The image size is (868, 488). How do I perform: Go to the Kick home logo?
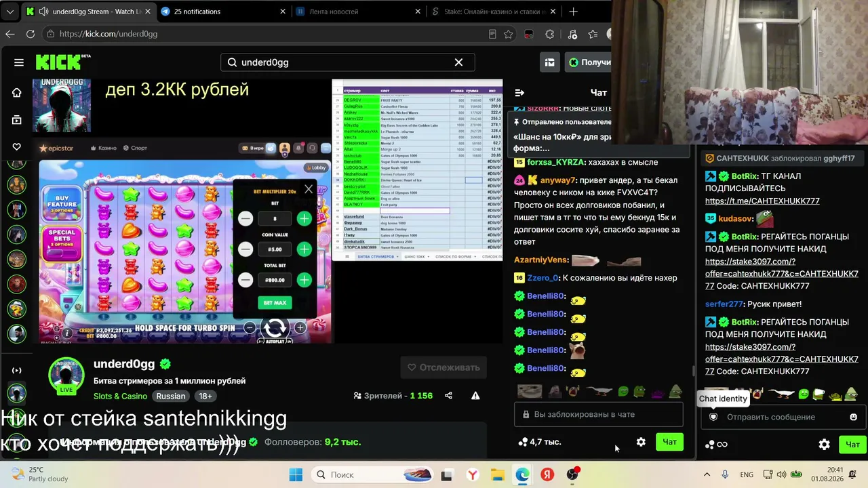(x=63, y=62)
